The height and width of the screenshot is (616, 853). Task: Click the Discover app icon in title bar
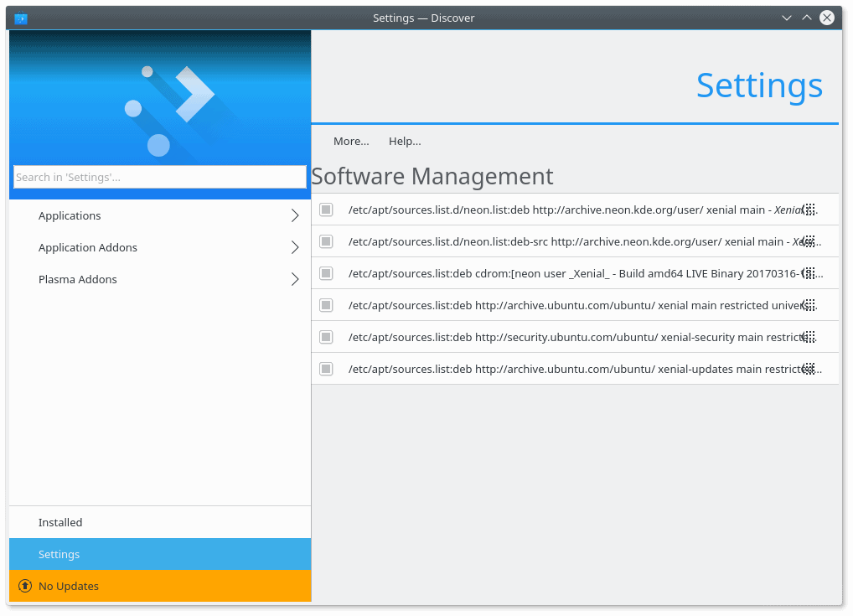[x=21, y=18]
